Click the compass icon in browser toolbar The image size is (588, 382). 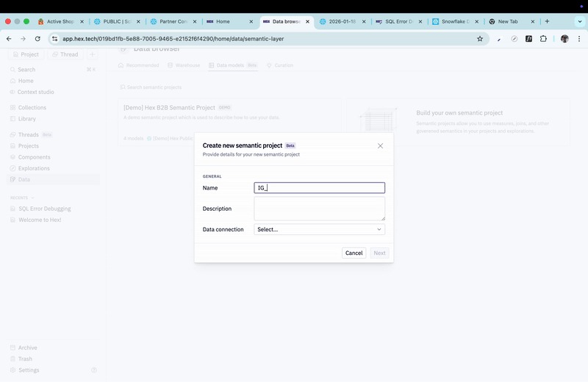[x=514, y=39]
